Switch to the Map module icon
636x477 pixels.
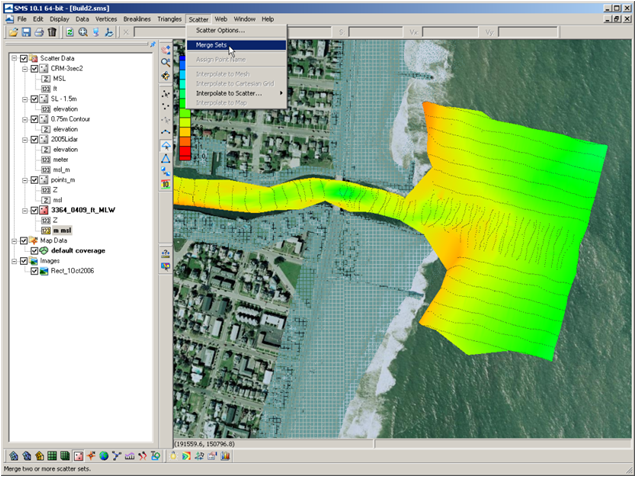point(91,456)
